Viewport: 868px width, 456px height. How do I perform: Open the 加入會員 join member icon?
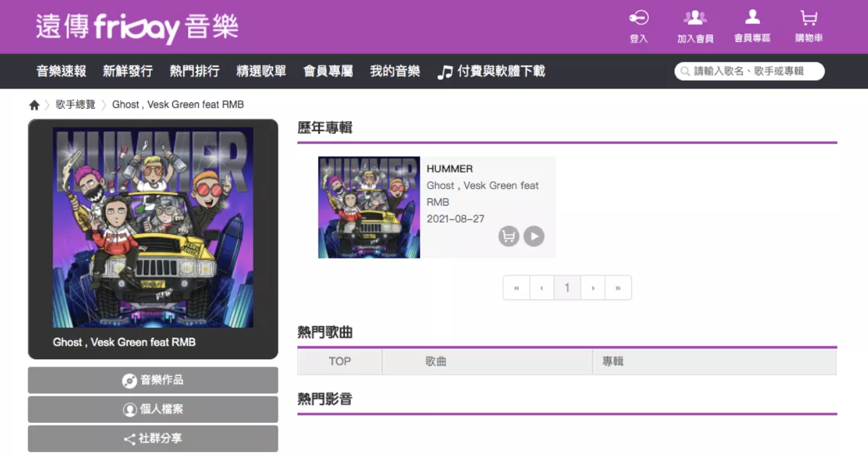(695, 18)
